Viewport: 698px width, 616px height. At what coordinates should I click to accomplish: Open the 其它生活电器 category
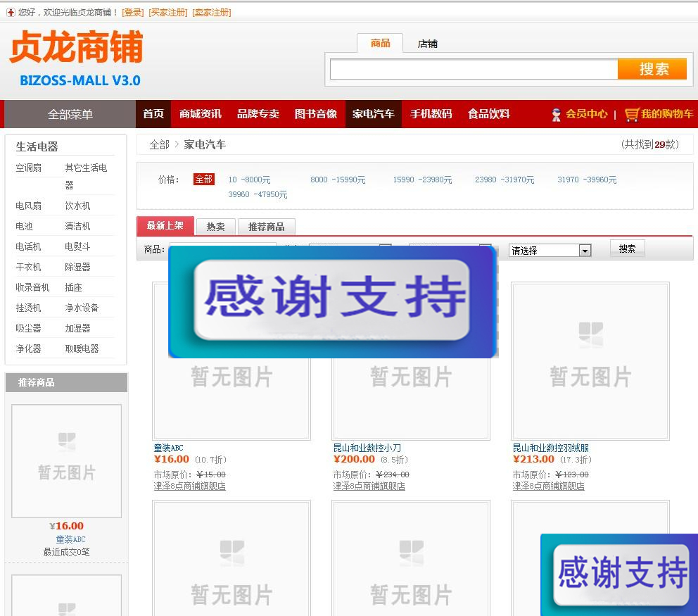(x=86, y=176)
